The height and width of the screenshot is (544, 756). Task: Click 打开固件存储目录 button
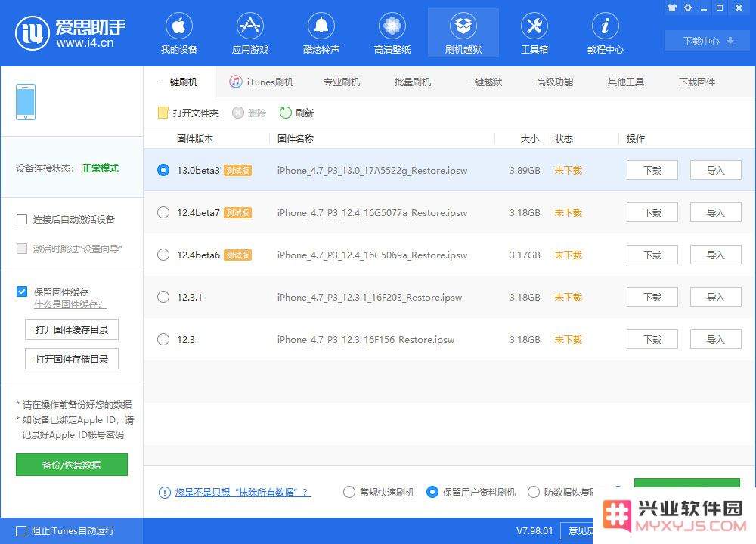click(72, 359)
